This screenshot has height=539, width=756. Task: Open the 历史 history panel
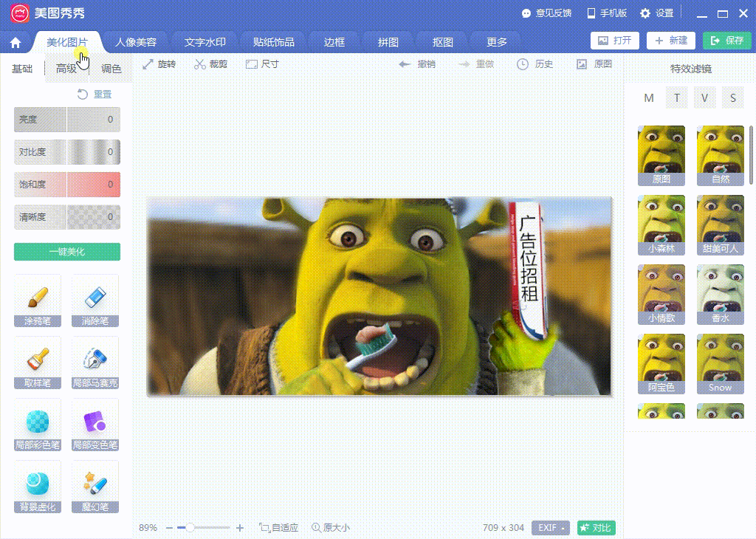pyautogui.click(x=535, y=64)
